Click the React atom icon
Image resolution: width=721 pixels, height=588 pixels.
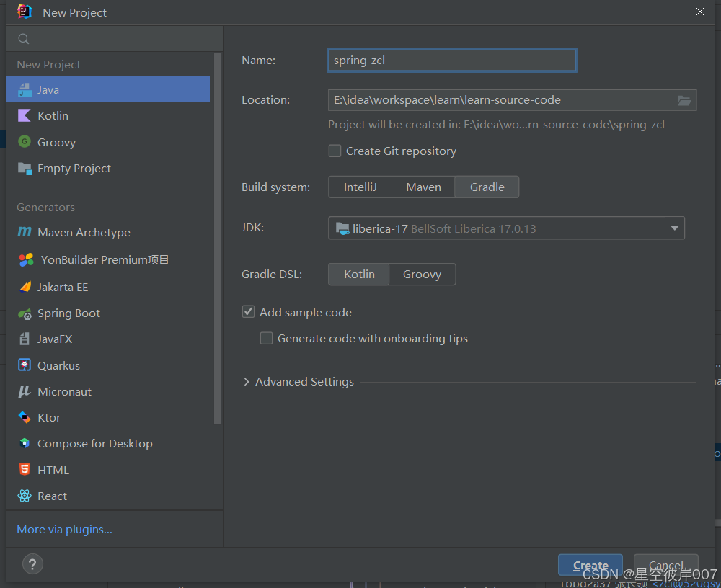[x=25, y=496]
